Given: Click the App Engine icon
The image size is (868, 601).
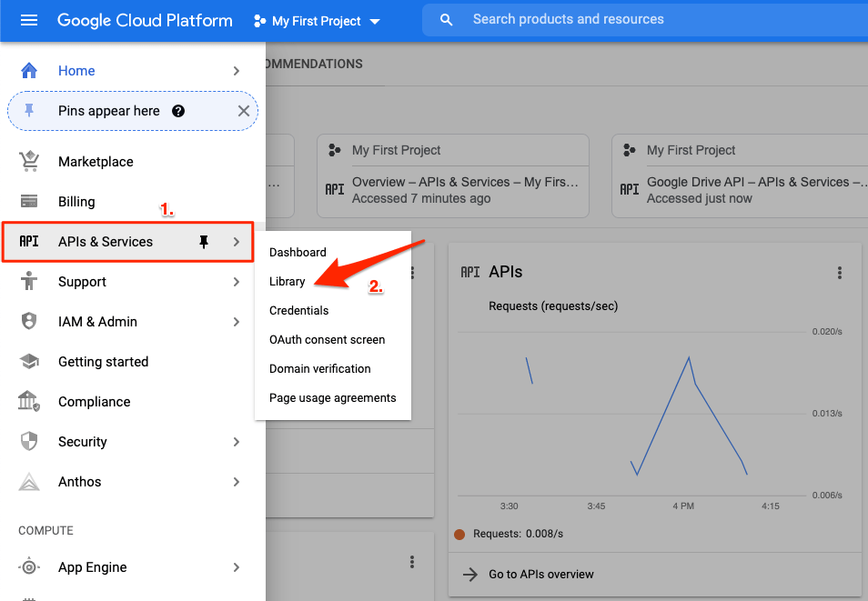Looking at the screenshot, I should click(x=29, y=566).
